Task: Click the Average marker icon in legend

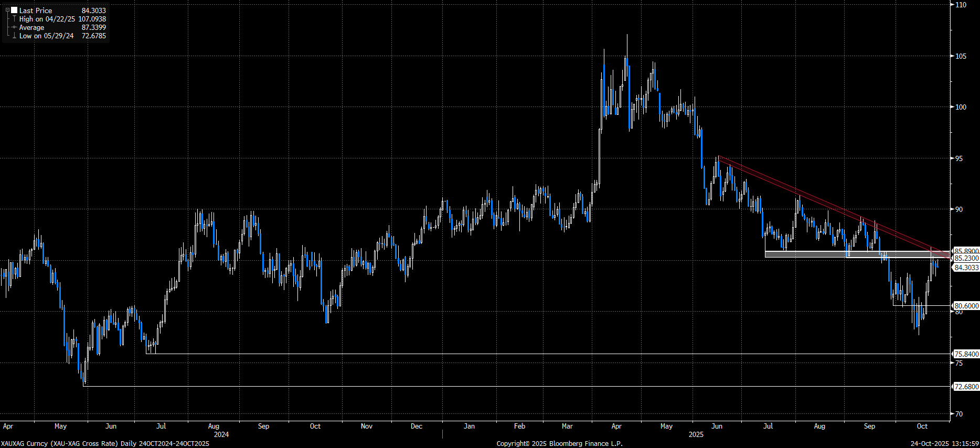Action: point(14,27)
